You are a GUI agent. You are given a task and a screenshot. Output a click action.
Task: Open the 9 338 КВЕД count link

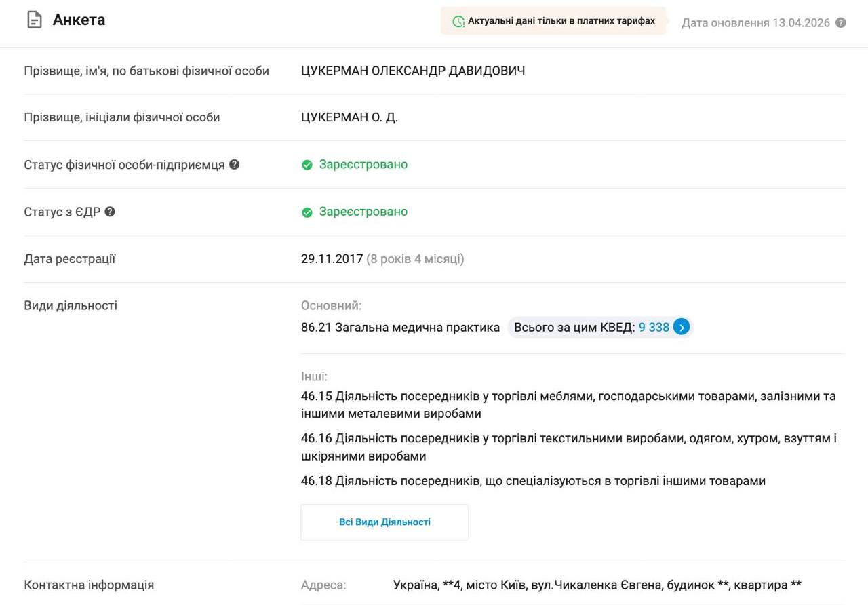tap(654, 328)
